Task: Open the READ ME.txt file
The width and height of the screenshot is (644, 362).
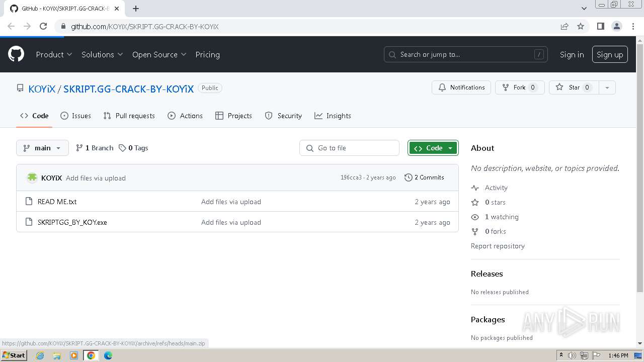Action: coord(57,202)
